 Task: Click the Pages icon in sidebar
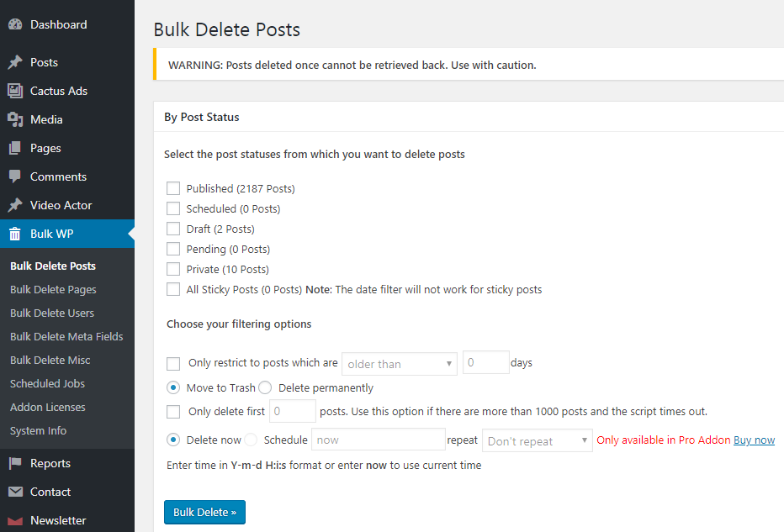click(x=15, y=148)
